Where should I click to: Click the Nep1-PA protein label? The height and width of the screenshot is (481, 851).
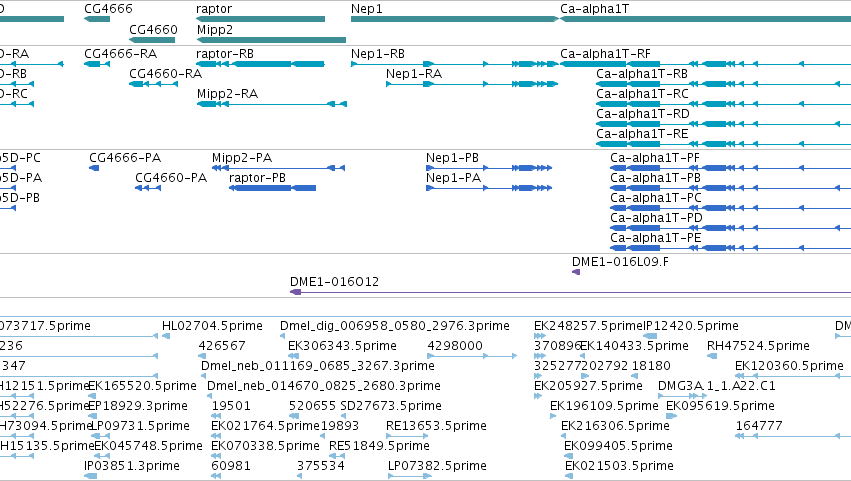tap(453, 178)
